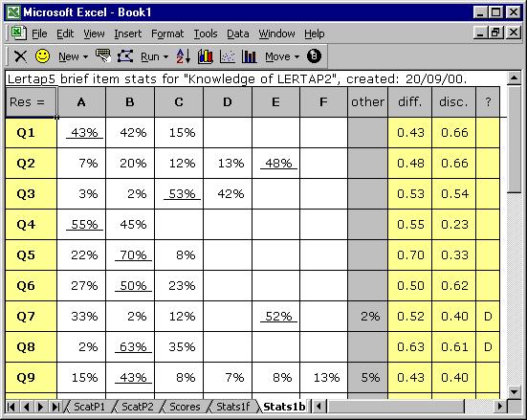The height and width of the screenshot is (420, 527).
Task: Expand the Run dropdown menu
Action: (154, 56)
